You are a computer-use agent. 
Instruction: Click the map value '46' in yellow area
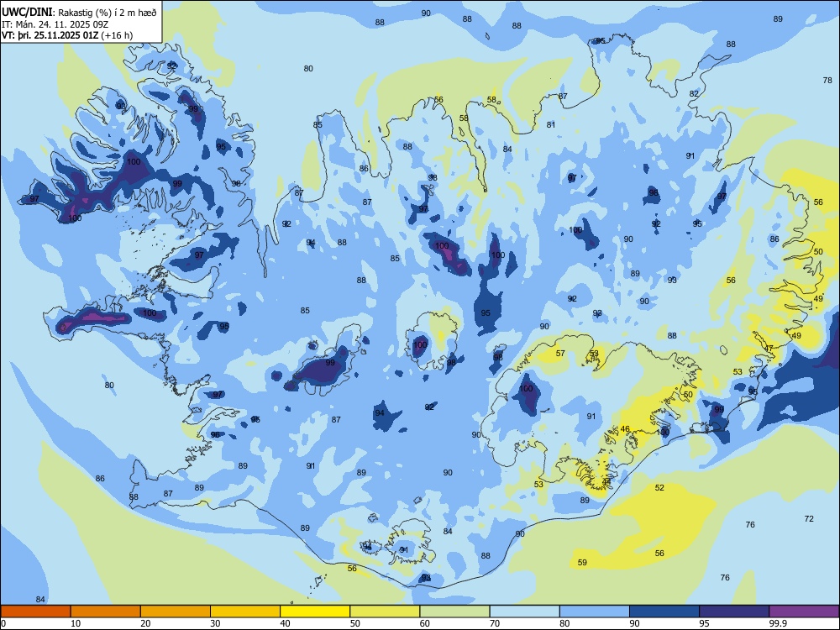click(x=625, y=429)
